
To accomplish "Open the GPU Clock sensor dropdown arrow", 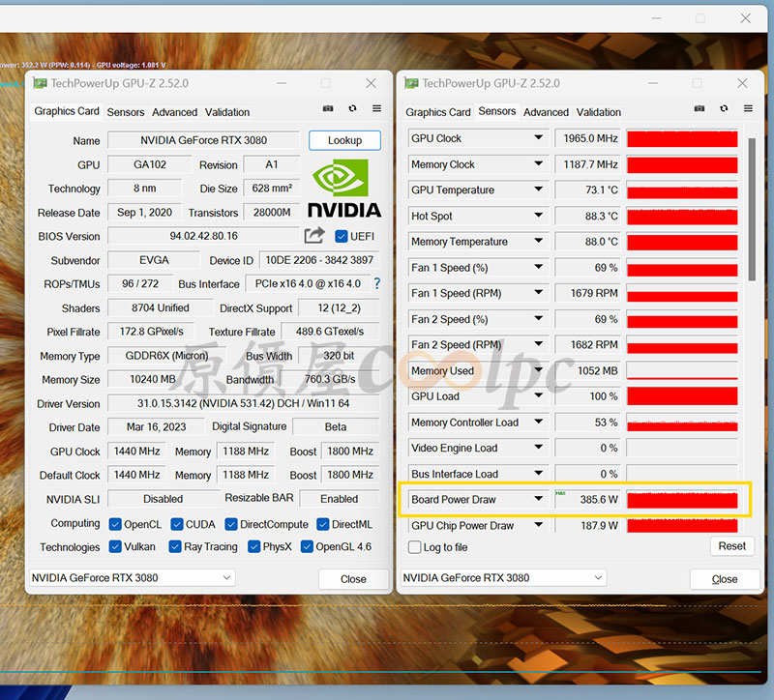I will point(539,137).
